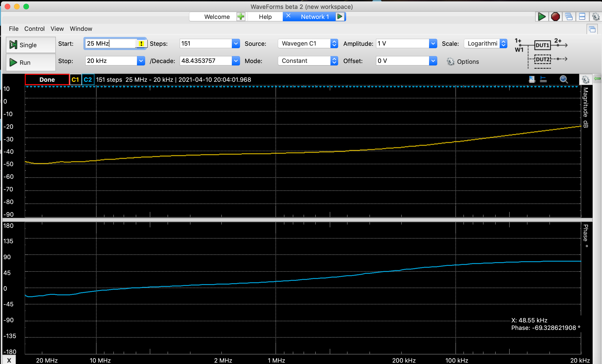Click the Run button

tap(31, 63)
